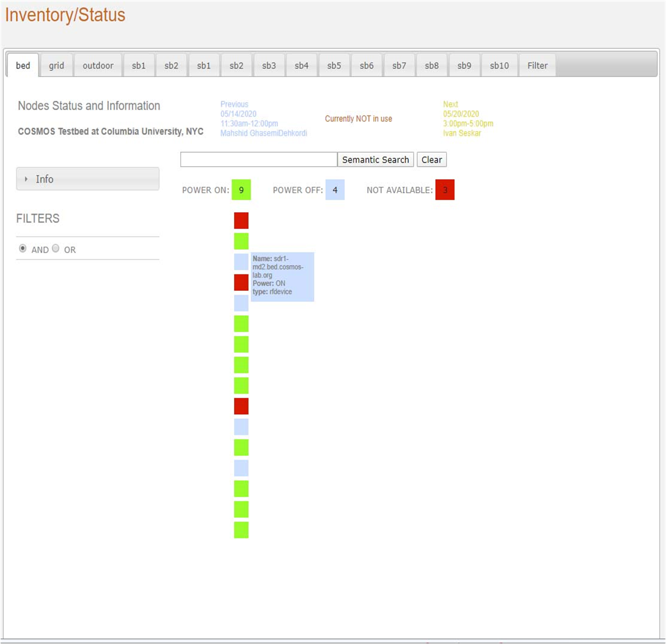
Task: Switch to the grid tab
Action: pyautogui.click(x=56, y=65)
